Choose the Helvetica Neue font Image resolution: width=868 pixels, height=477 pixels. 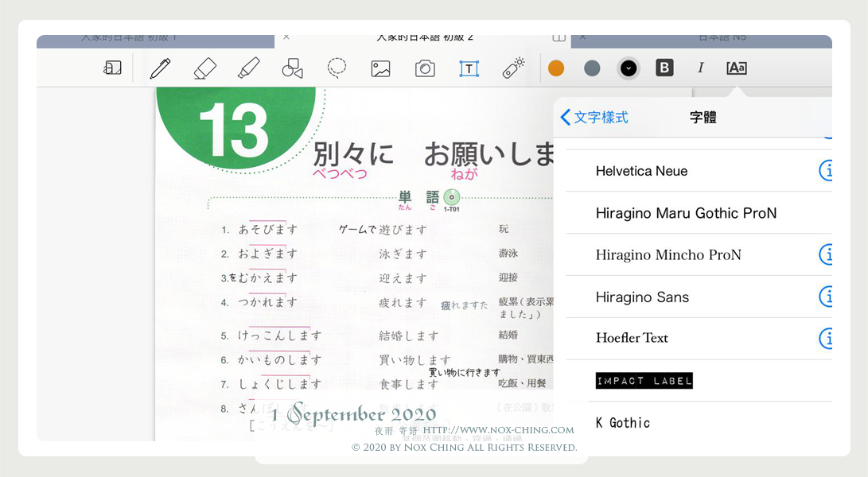[699, 171]
